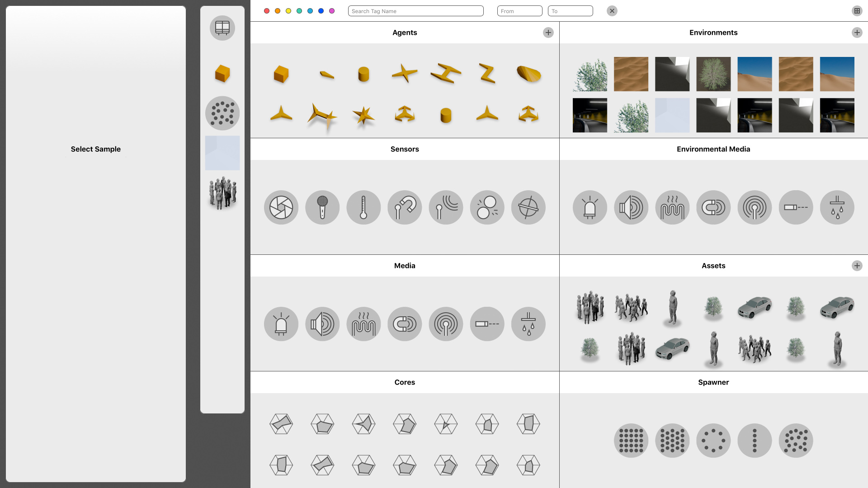Image resolution: width=868 pixels, height=488 pixels.
Task: Click the speaker icon in Media
Action: [322, 324]
